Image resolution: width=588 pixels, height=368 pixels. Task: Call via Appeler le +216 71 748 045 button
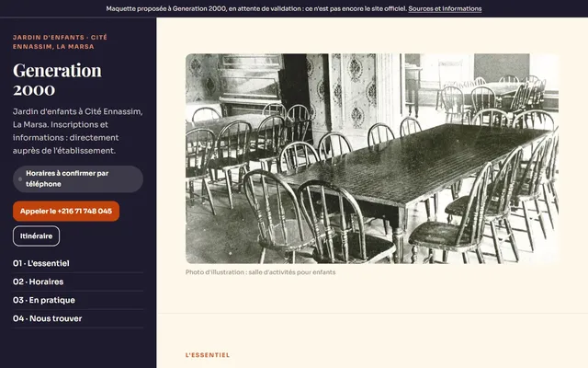click(x=66, y=211)
